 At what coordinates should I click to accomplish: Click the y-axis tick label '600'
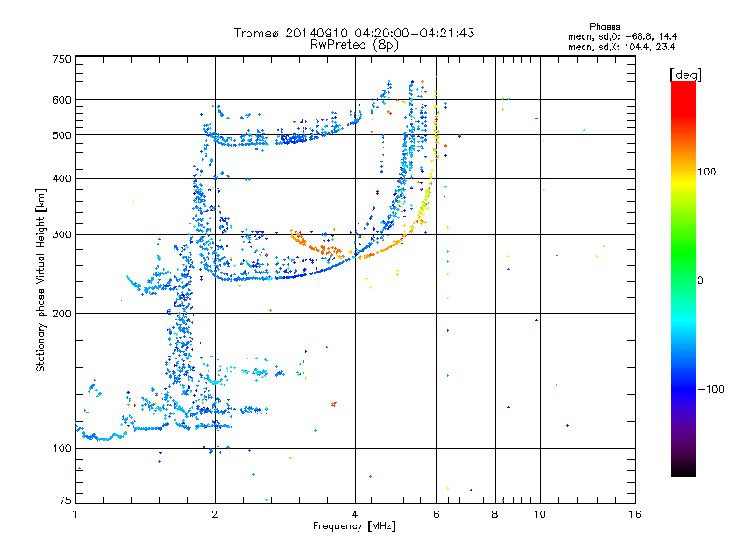(62, 100)
